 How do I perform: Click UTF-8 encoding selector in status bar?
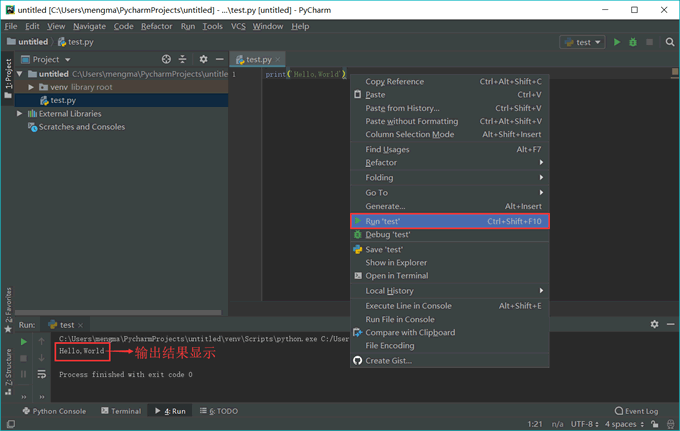582,425
